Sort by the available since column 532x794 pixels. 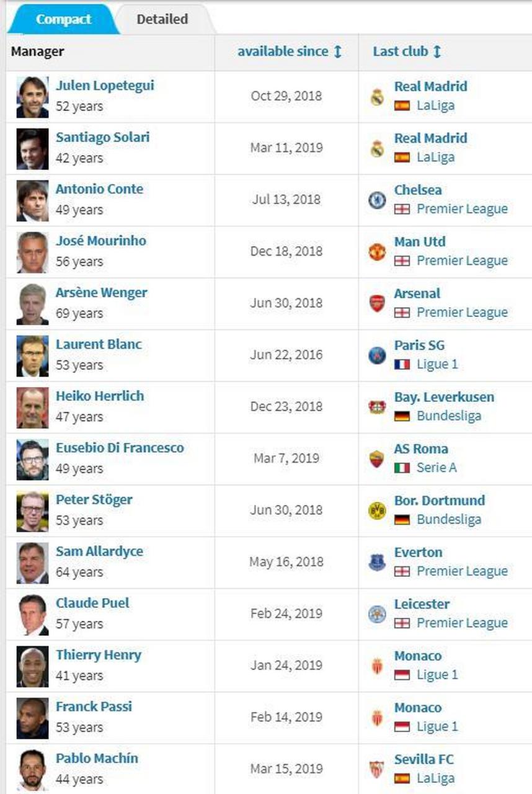point(290,51)
